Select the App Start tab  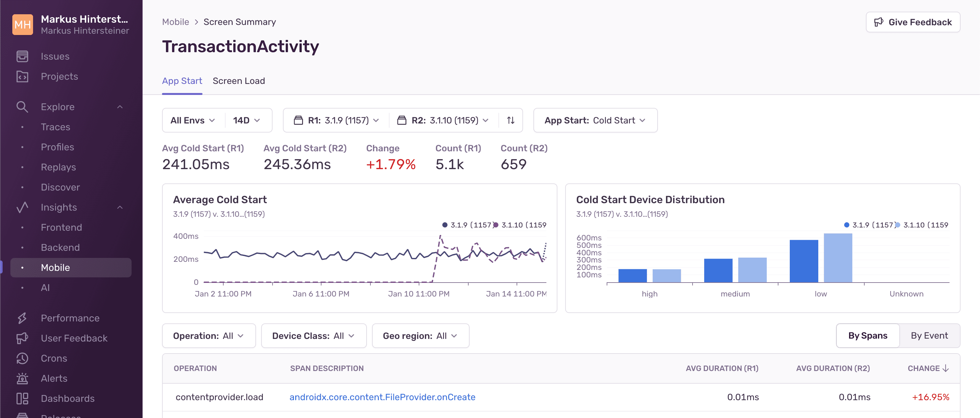[182, 80]
